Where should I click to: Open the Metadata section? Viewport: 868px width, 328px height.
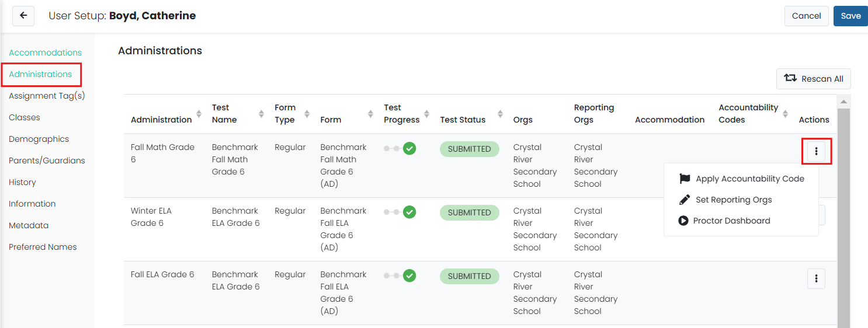coord(29,225)
